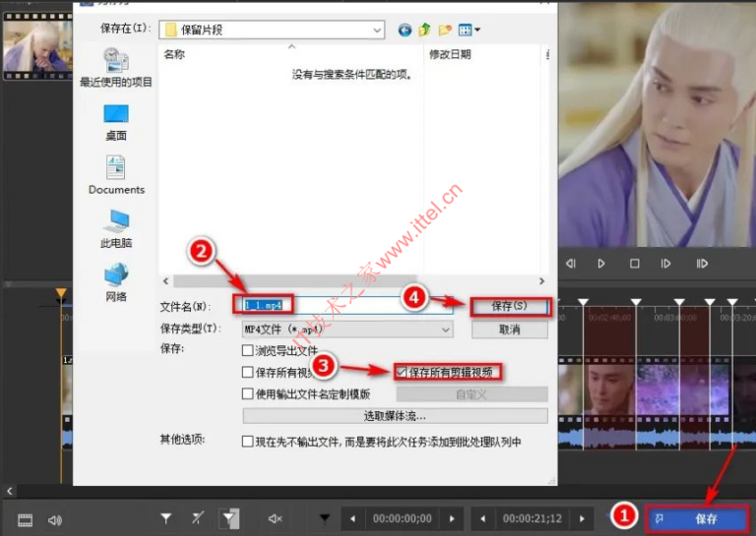Click the Play button under the preview
This screenshot has width=756, height=536.
click(601, 264)
